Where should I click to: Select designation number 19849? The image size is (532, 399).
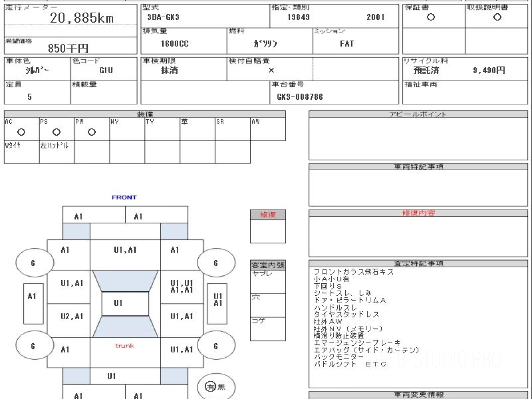point(298,18)
